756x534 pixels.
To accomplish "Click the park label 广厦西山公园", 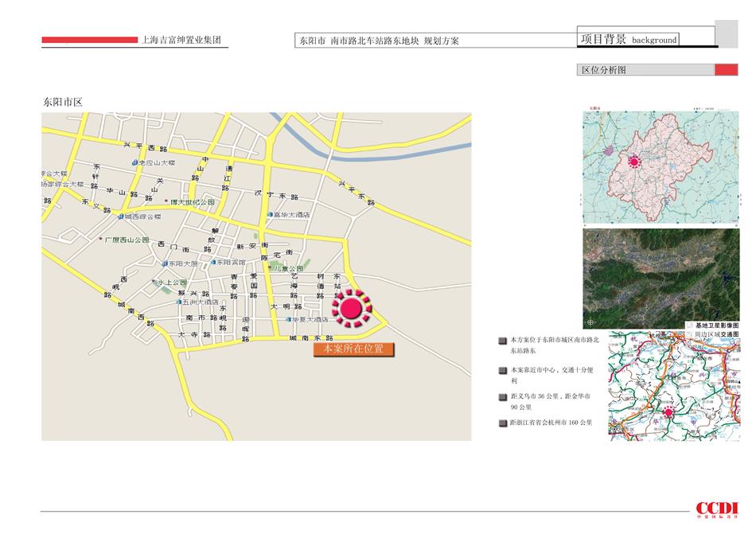I will pos(127,240).
